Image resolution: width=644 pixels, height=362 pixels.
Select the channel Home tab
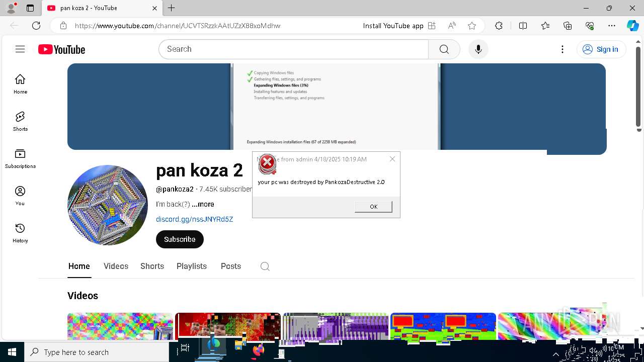tap(79, 266)
